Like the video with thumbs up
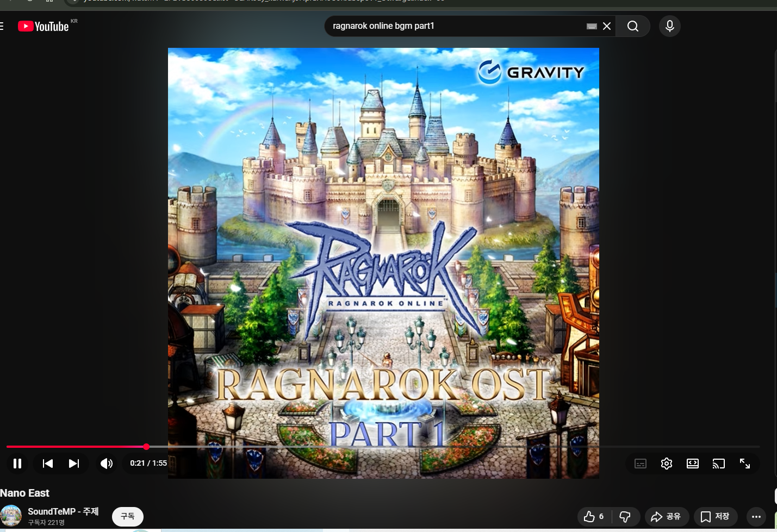Screen dimensions: 777x532 [593, 516]
